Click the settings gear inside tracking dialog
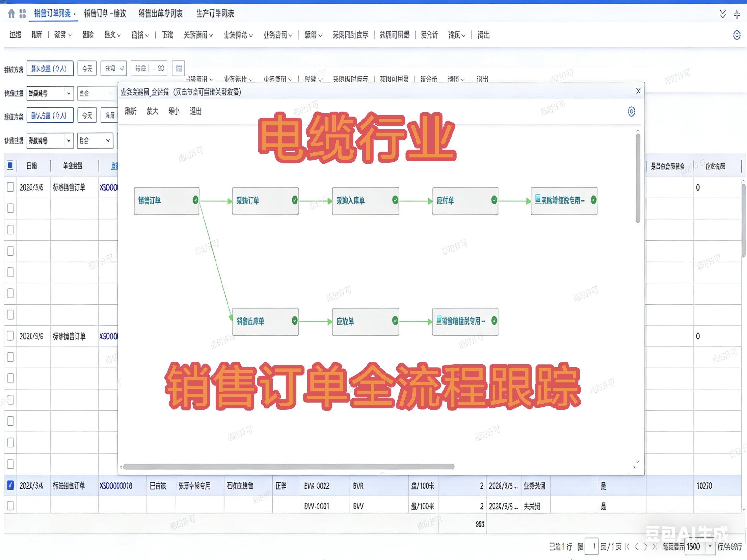 coord(631,112)
